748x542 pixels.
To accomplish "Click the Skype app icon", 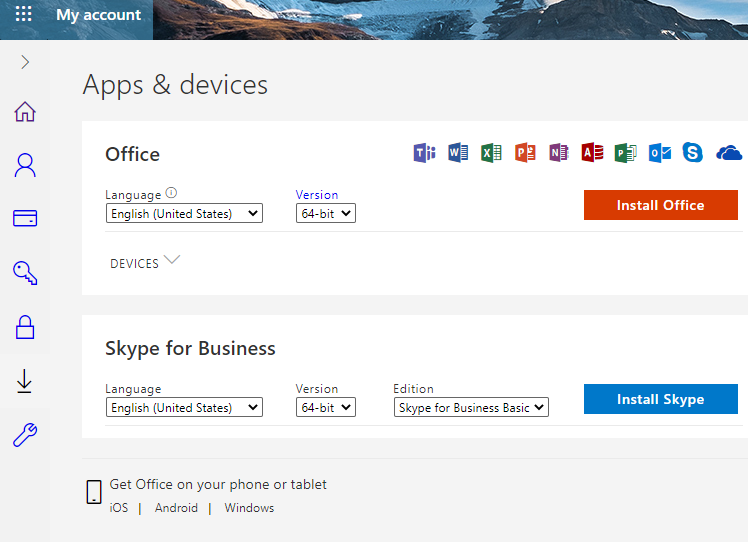I will 693,153.
